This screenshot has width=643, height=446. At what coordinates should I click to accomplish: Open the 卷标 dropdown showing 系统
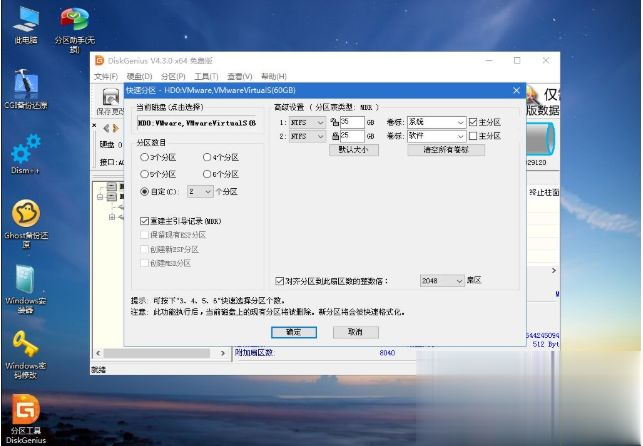(x=436, y=122)
